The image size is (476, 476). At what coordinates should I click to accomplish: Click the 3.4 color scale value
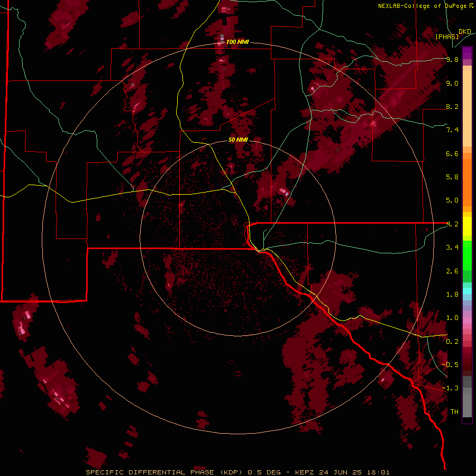452,248
